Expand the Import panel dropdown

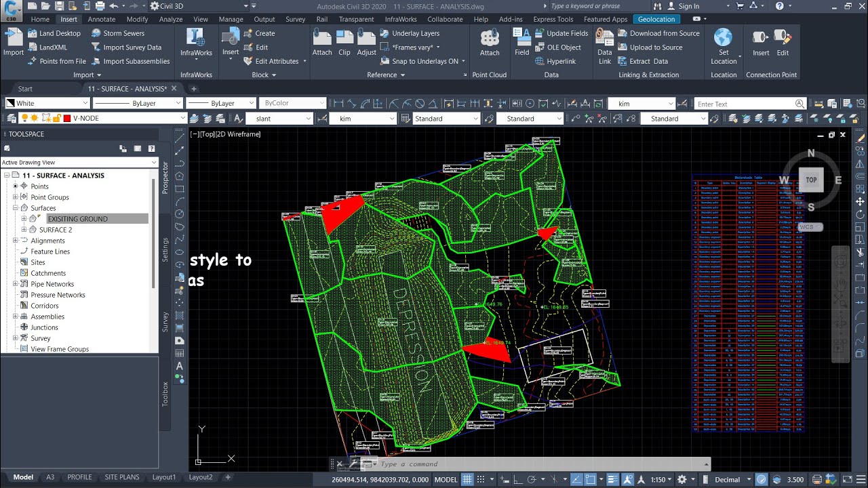click(87, 75)
